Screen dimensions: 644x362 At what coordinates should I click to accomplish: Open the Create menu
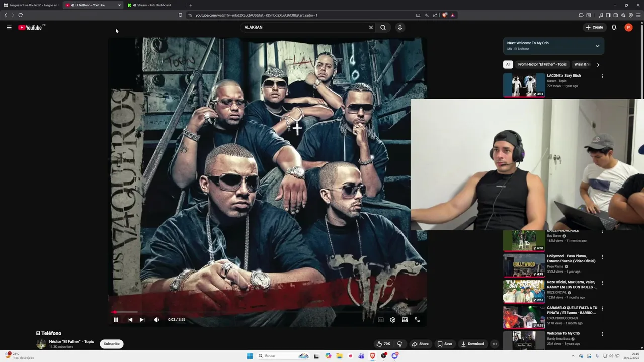click(594, 27)
